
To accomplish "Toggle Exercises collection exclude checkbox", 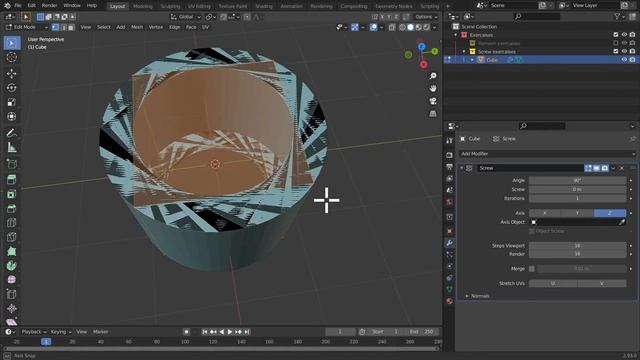I will pyautogui.click(x=616, y=35).
